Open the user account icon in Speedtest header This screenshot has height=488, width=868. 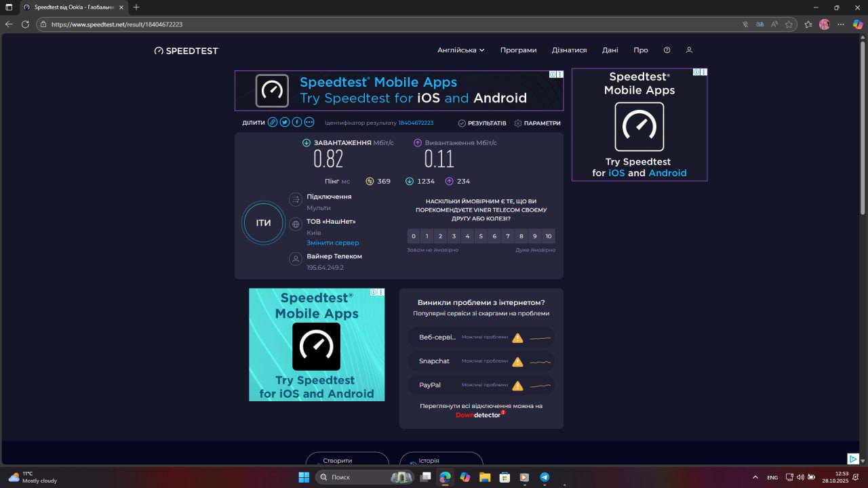click(x=689, y=50)
